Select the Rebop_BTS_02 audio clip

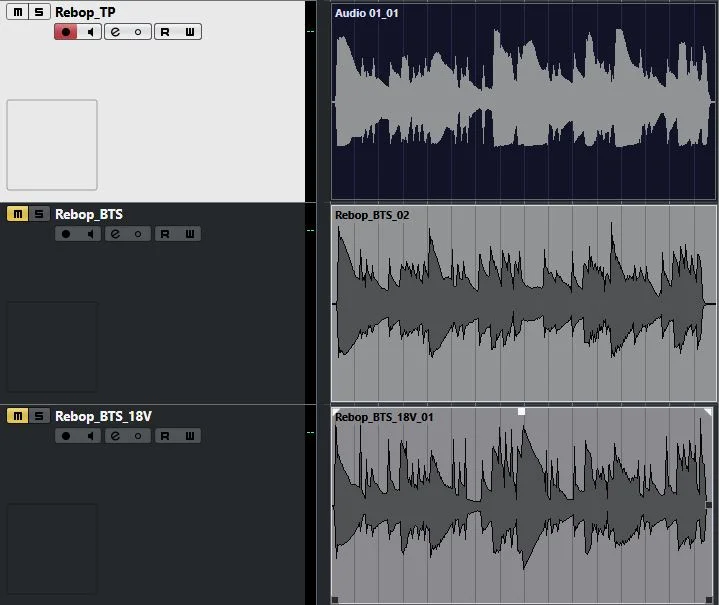[x=523, y=300]
